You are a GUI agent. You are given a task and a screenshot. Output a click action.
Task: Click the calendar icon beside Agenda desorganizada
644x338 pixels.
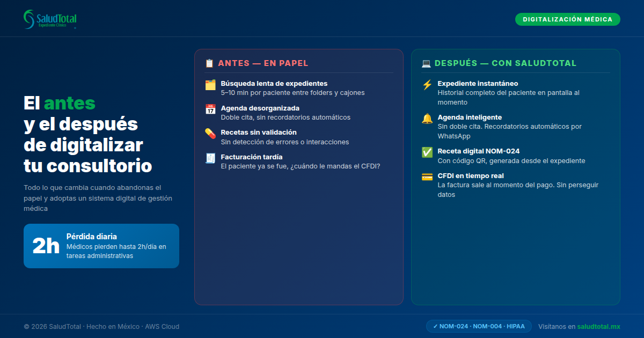click(210, 110)
